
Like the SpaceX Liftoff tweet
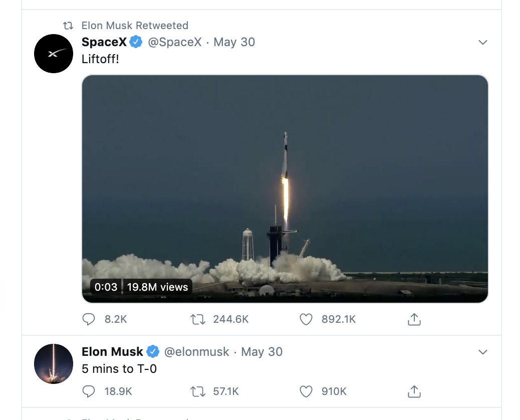(x=306, y=319)
